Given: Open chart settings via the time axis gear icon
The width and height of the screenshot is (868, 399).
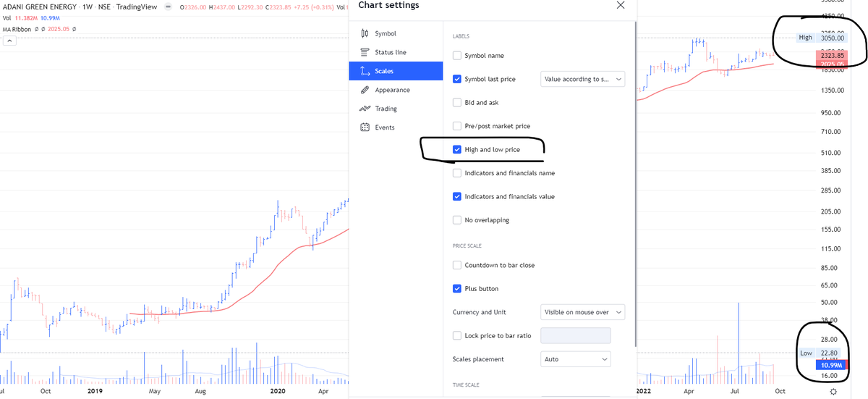Looking at the screenshot, I should click(x=833, y=392).
